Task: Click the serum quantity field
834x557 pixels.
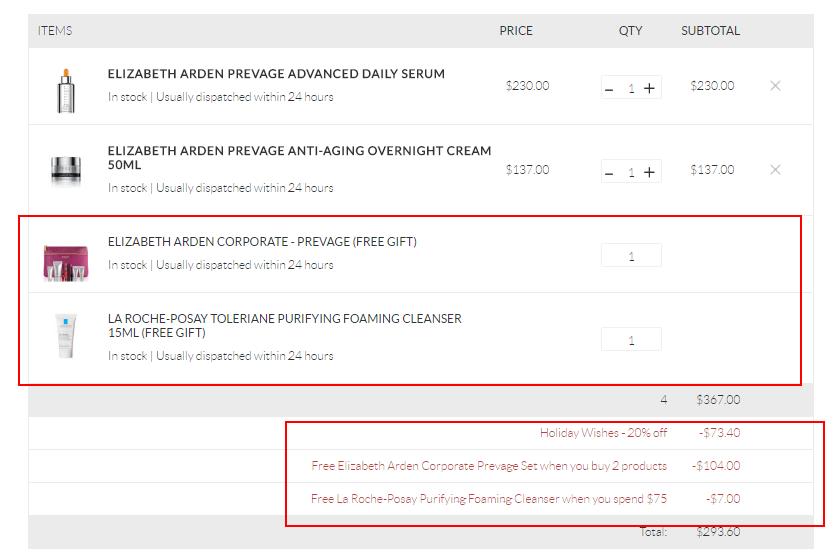Action: coord(631,88)
